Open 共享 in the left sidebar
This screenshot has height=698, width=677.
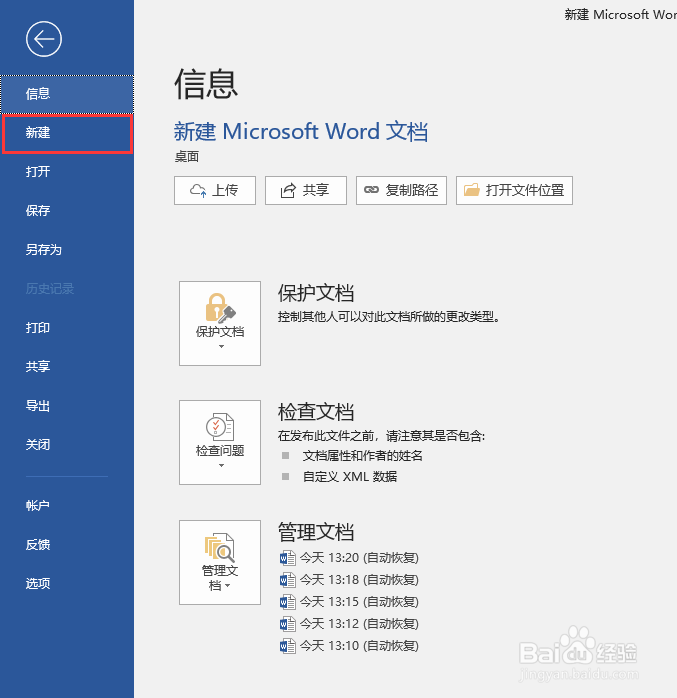[67, 366]
